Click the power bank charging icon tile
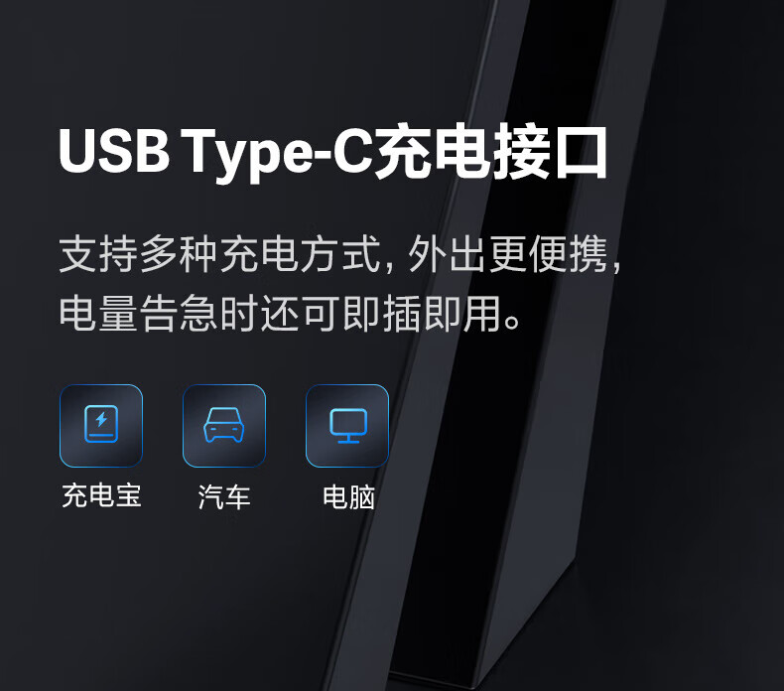This screenshot has width=784, height=691. pos(101,426)
